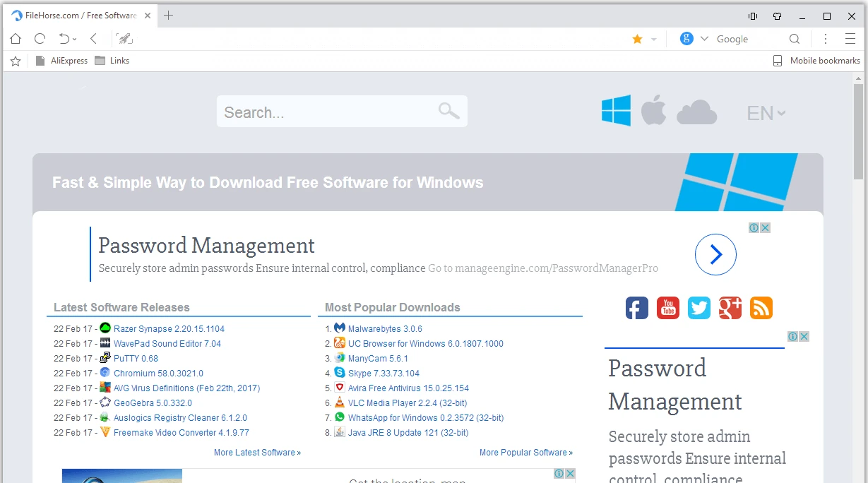Open Mobile bookmarks

point(816,61)
